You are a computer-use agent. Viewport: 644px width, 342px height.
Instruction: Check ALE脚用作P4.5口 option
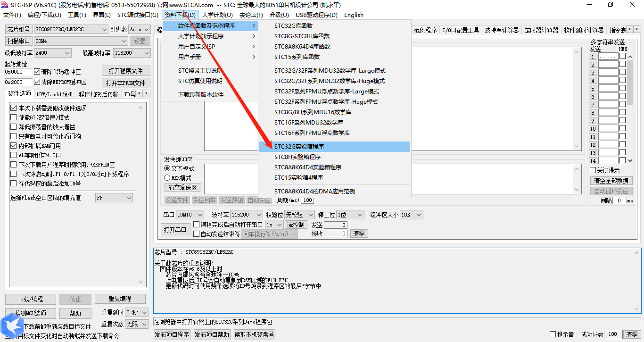14,155
